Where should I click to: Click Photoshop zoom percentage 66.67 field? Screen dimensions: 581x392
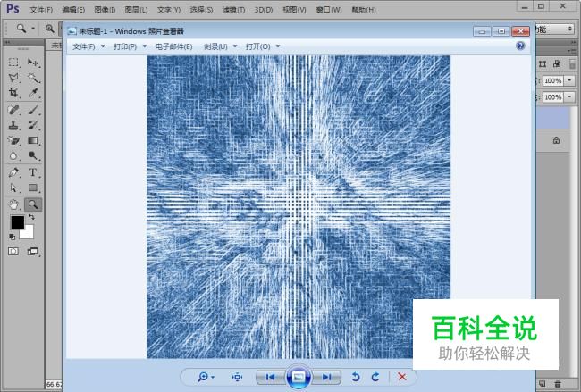tap(55, 385)
